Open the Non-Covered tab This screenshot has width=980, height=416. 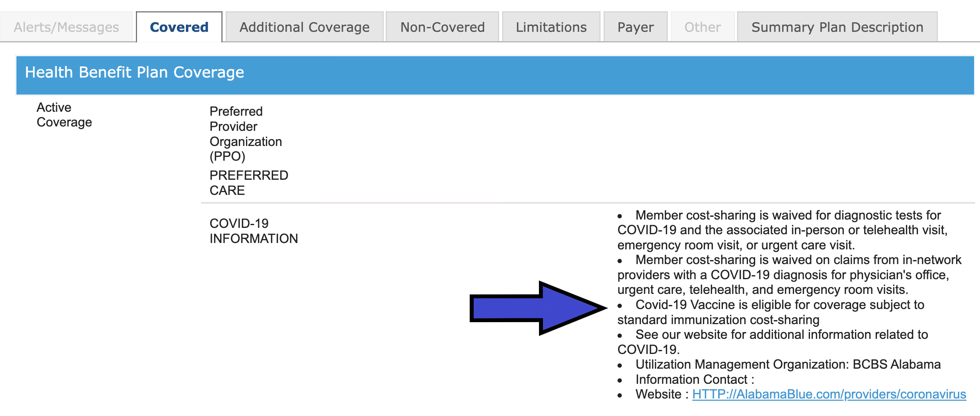pyautogui.click(x=442, y=27)
